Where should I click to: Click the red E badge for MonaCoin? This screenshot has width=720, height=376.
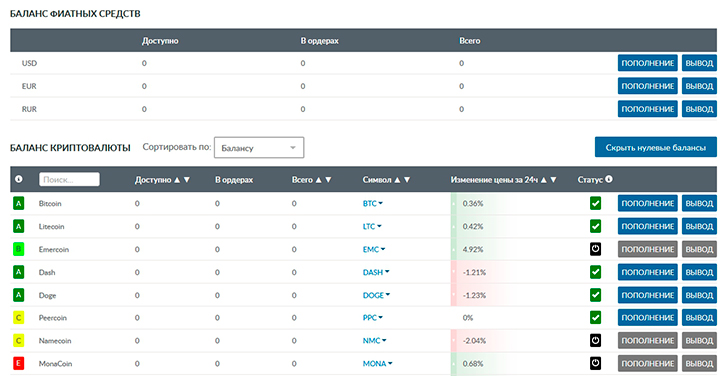(x=18, y=364)
